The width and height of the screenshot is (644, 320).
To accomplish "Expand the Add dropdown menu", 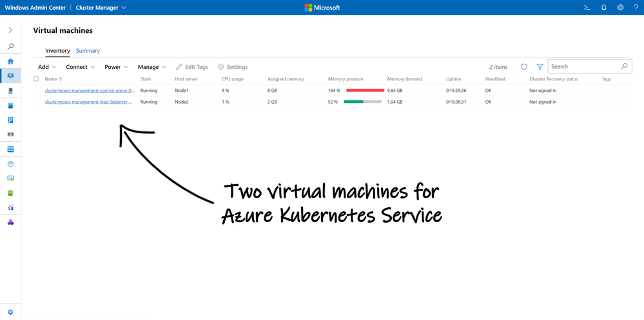I will coord(47,67).
